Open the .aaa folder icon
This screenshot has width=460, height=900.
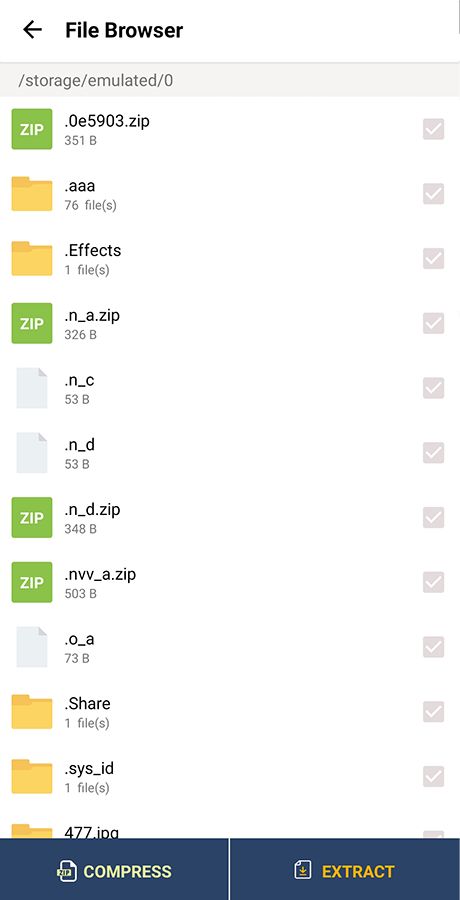click(32, 194)
